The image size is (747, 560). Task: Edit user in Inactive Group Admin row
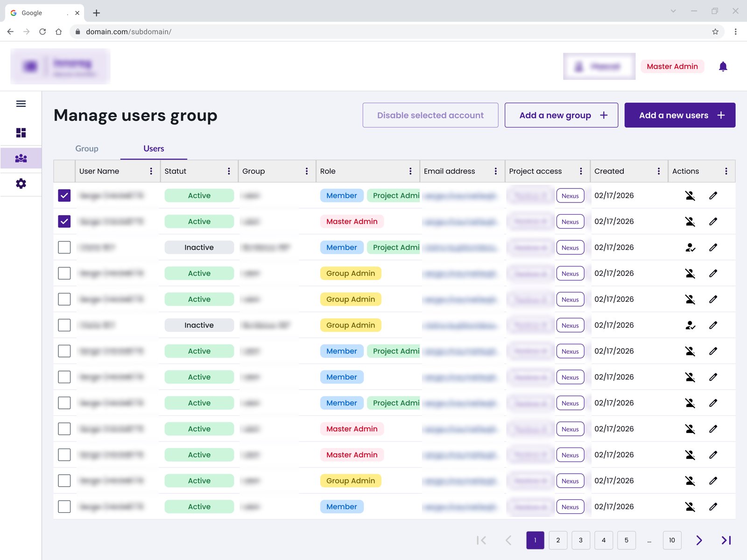(x=713, y=325)
